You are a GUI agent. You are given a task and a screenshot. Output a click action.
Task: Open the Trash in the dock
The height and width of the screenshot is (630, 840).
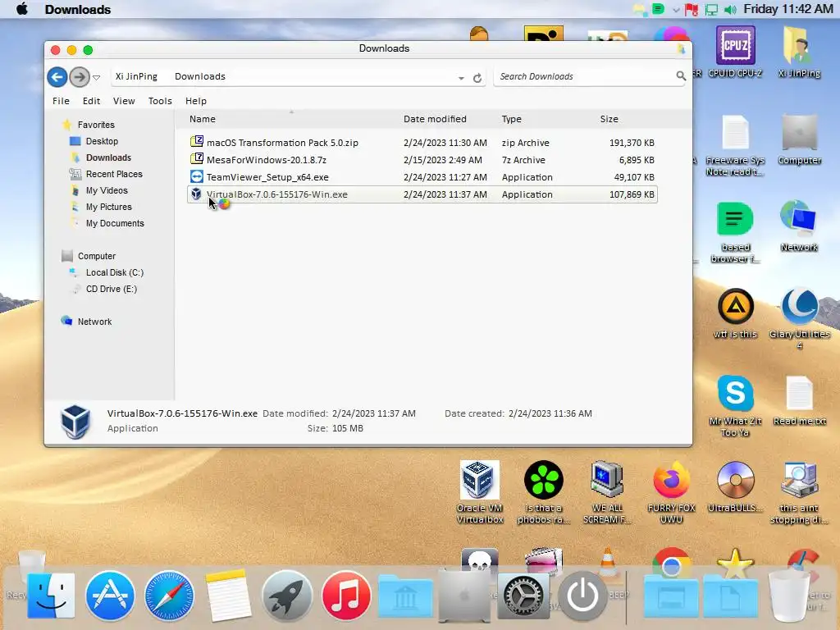click(790, 596)
